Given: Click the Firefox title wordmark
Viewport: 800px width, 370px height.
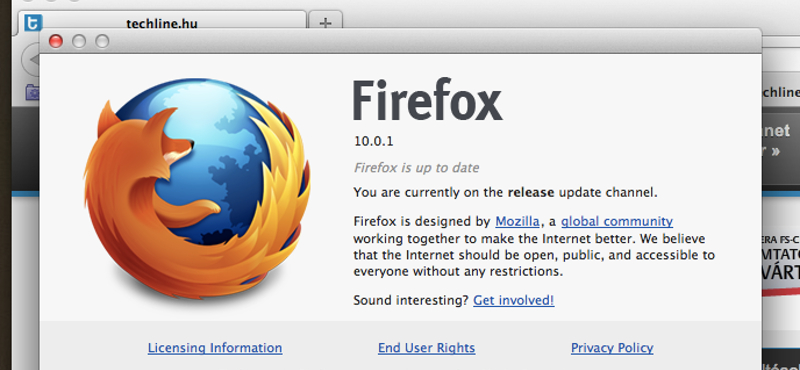Looking at the screenshot, I should 428,100.
